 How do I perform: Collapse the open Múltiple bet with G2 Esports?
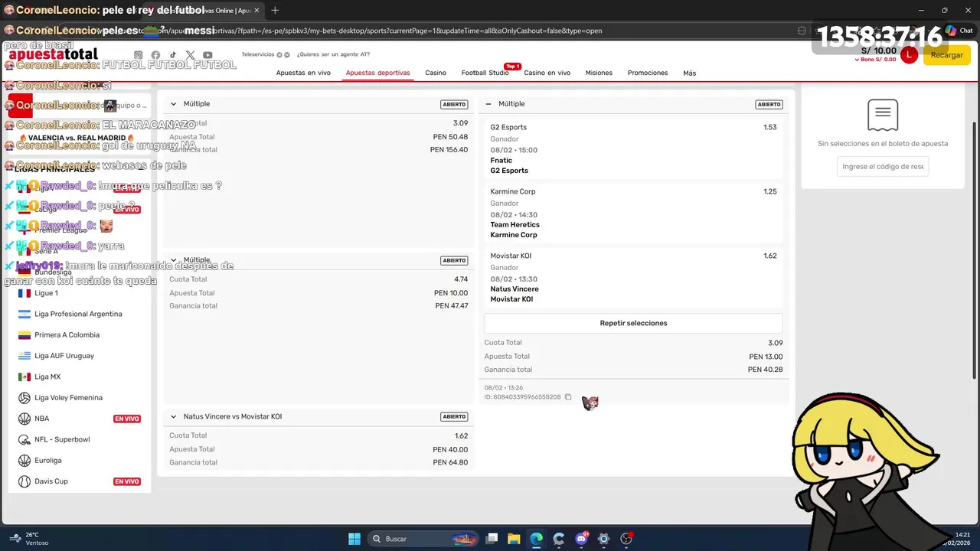[488, 104]
